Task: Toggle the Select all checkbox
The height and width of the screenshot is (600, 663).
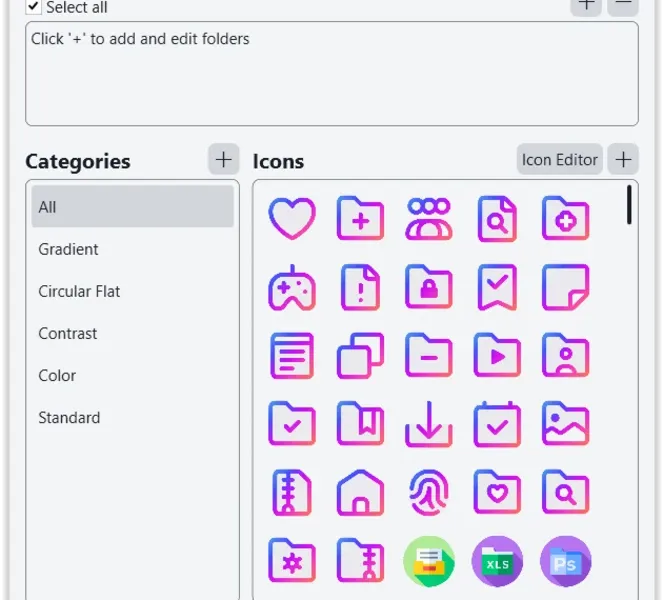Action: (33, 7)
